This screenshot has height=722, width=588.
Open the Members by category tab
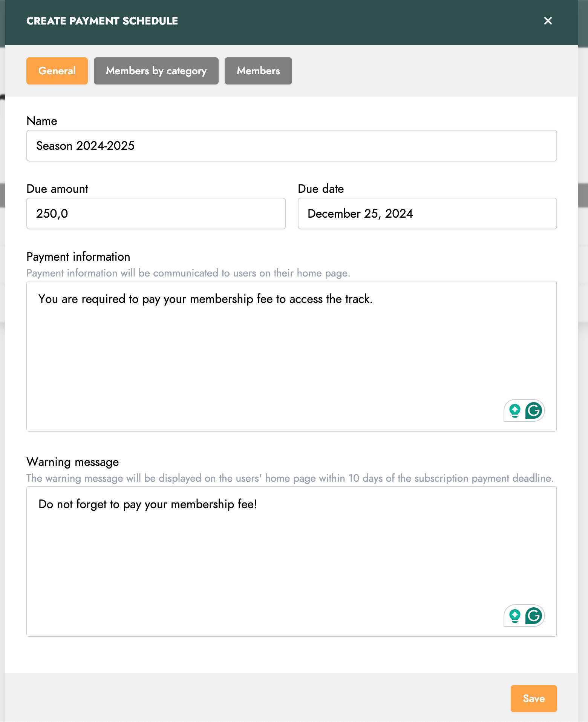click(156, 71)
